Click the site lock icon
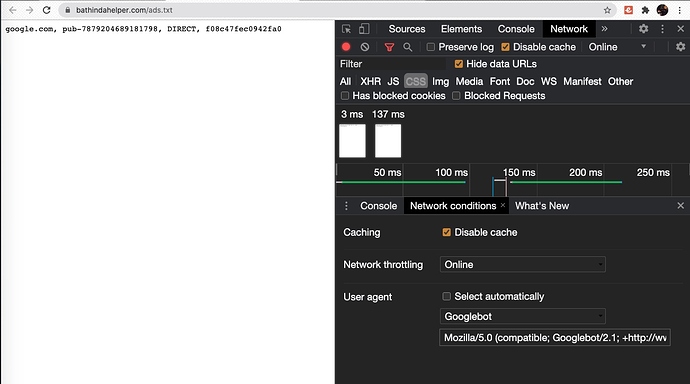The width and height of the screenshot is (690, 384). coord(67,10)
